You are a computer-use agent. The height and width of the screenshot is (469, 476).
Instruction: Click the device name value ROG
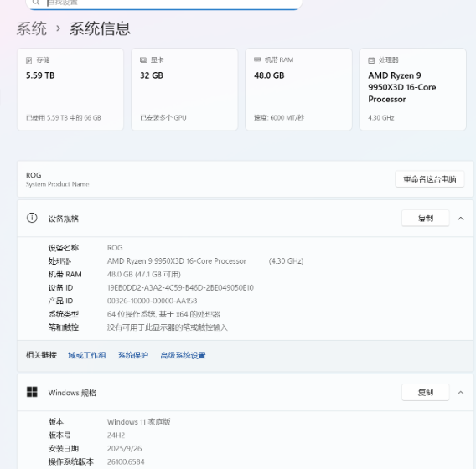pos(115,248)
